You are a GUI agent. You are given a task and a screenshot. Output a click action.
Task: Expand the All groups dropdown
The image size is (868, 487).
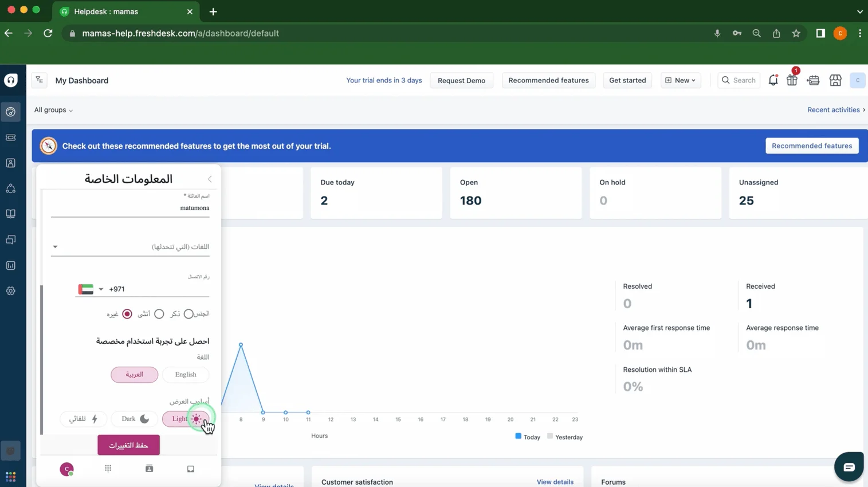(x=53, y=110)
